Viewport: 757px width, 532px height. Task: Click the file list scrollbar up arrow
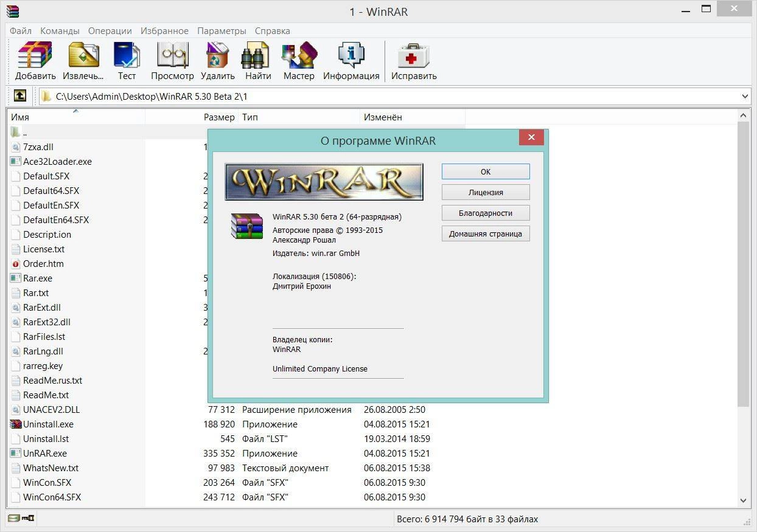744,116
